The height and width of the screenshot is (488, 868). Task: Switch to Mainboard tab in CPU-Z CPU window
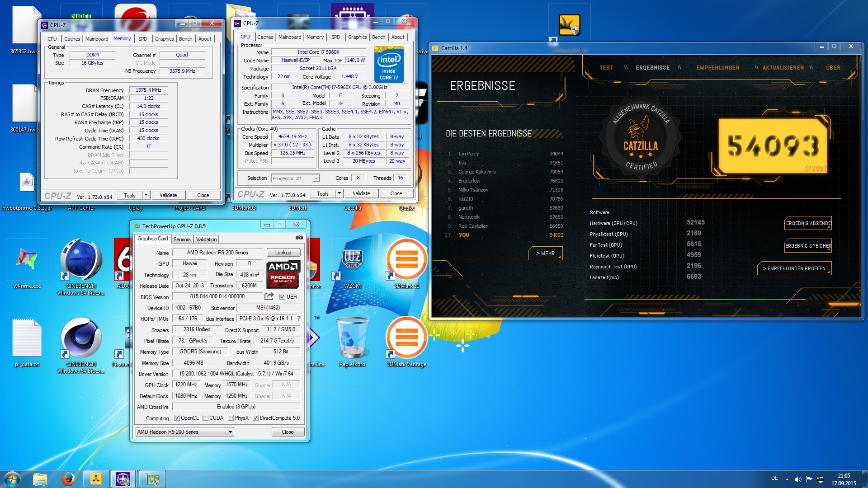[290, 37]
